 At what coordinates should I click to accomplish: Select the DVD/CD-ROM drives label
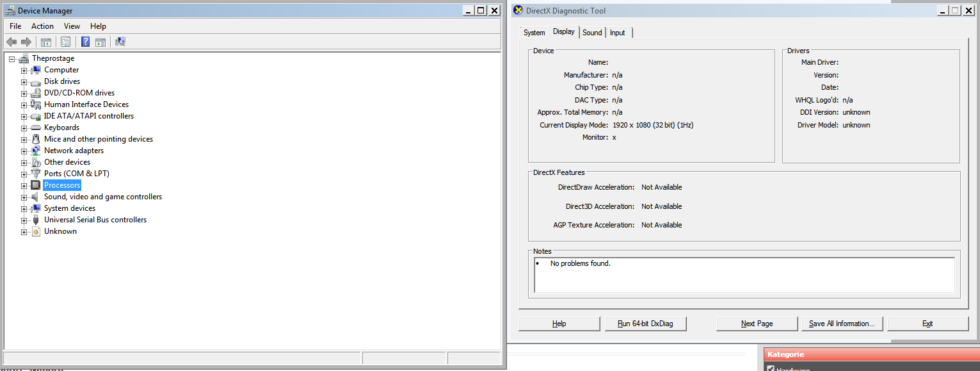79,93
